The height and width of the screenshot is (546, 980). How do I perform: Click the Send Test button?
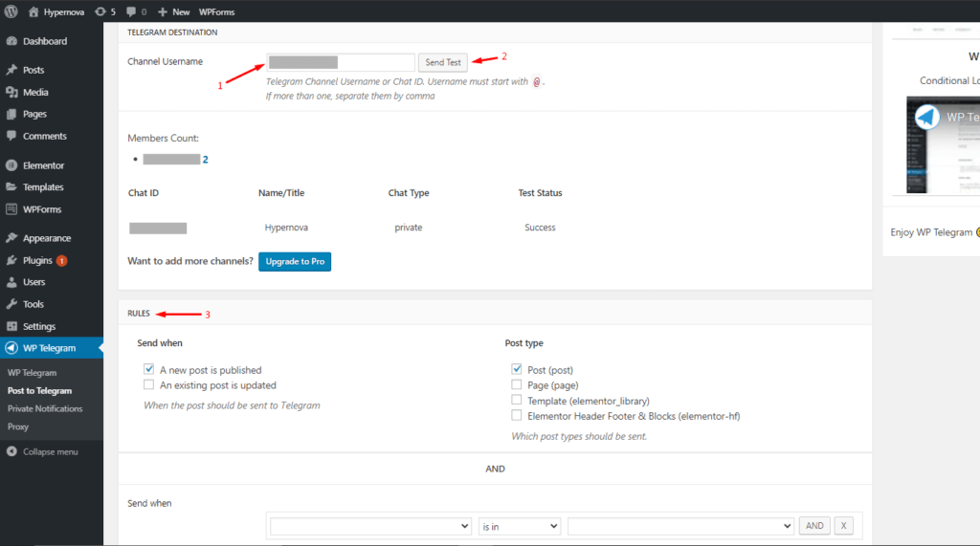coord(443,62)
